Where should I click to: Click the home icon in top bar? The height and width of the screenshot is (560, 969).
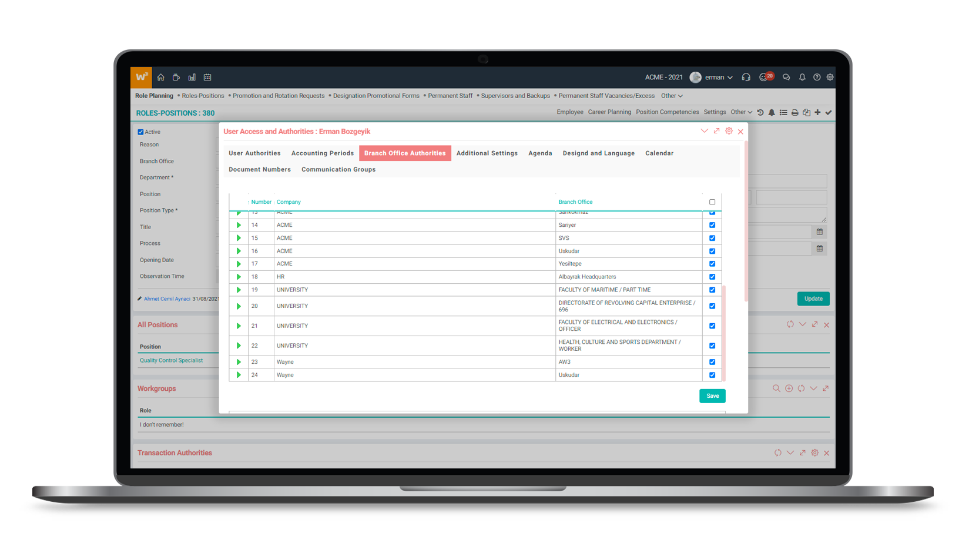(x=160, y=77)
